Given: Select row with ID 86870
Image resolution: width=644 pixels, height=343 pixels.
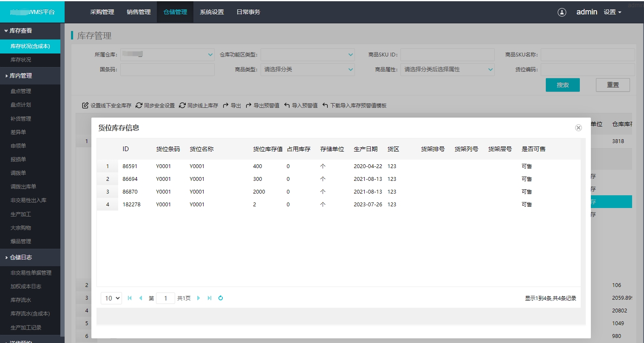Looking at the screenshot, I should (x=338, y=192).
